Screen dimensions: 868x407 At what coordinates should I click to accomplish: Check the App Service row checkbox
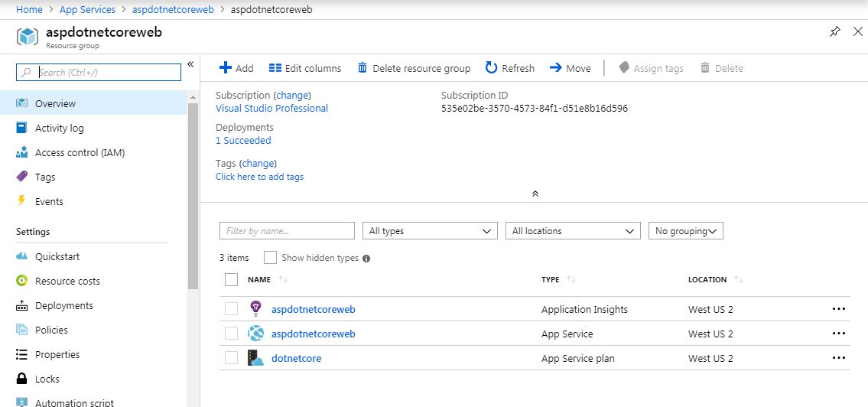[x=232, y=334]
